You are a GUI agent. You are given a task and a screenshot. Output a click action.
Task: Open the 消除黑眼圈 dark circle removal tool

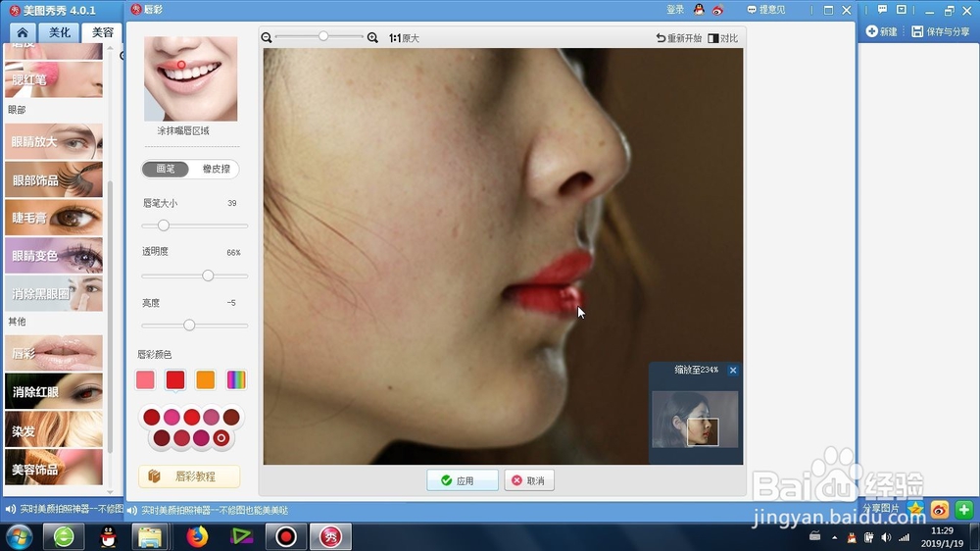coord(54,293)
